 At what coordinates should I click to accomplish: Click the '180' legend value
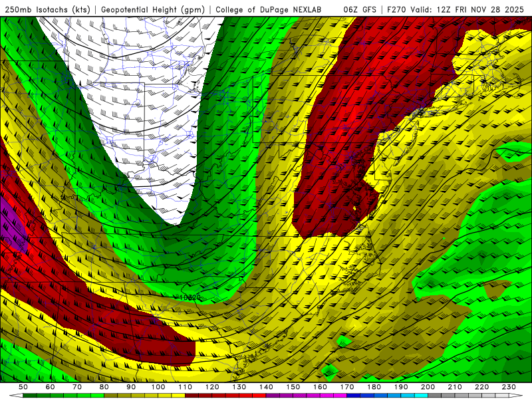click(374, 387)
